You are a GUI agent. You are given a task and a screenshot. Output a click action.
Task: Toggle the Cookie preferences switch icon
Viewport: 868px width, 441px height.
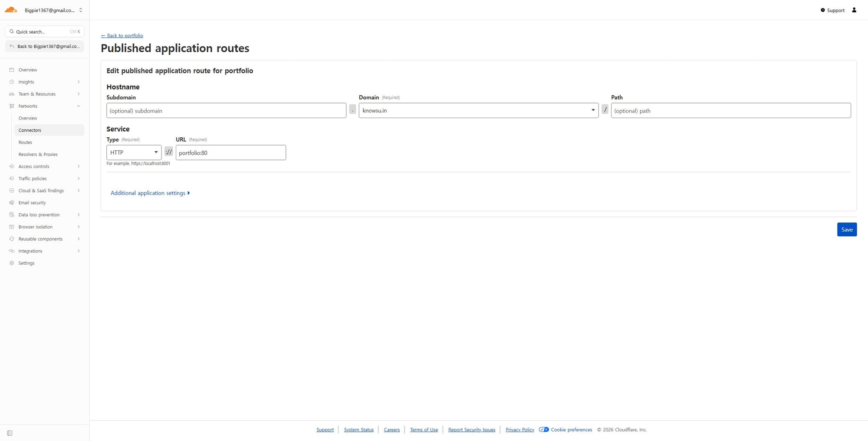click(543, 430)
